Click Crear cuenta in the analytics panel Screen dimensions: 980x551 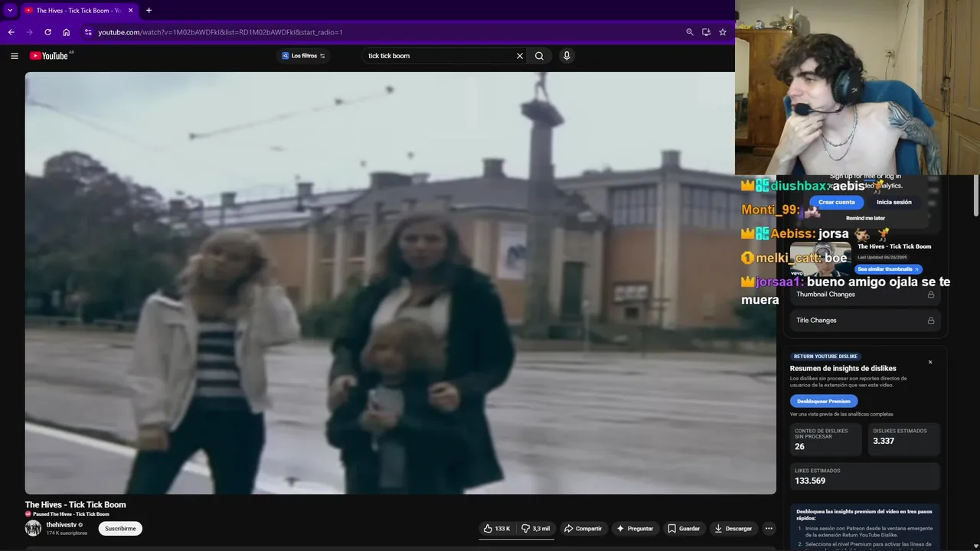836,202
